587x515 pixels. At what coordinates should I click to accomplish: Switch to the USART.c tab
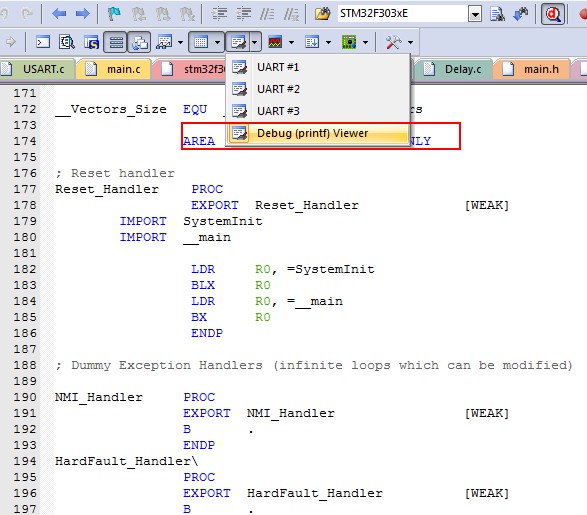(x=37, y=69)
